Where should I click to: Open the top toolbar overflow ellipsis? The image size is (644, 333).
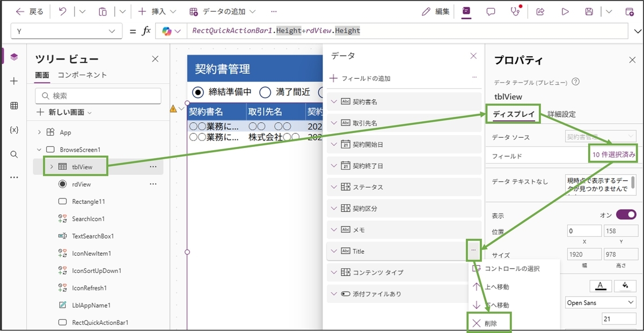point(274,11)
